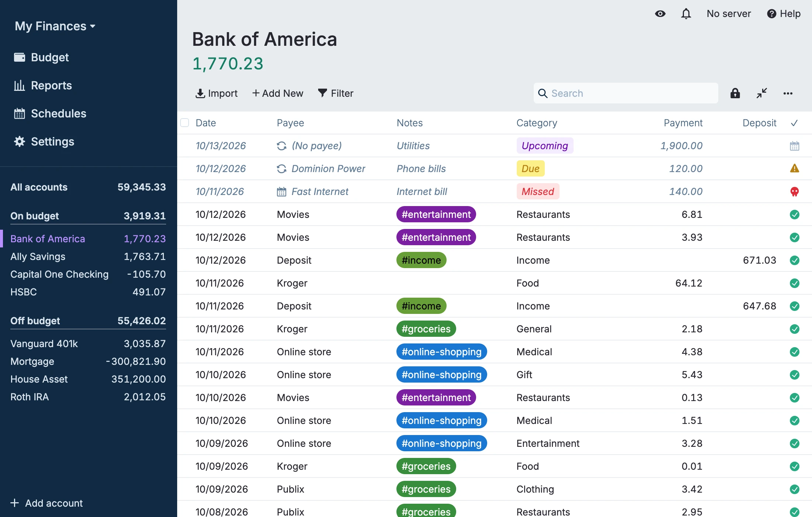Toggle cleared status on the 3.93 Movies row
Screen dimensions: 812x517
794,237
